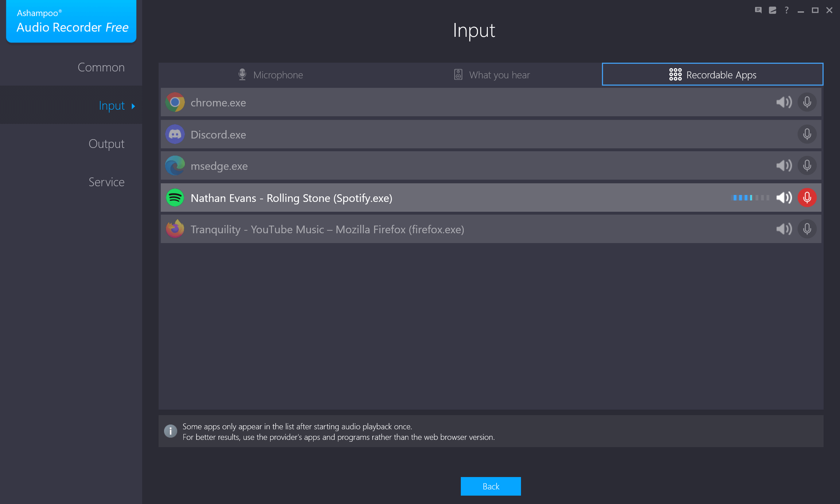Click the Firefox icon on the YouTube Music row

pos(175,229)
